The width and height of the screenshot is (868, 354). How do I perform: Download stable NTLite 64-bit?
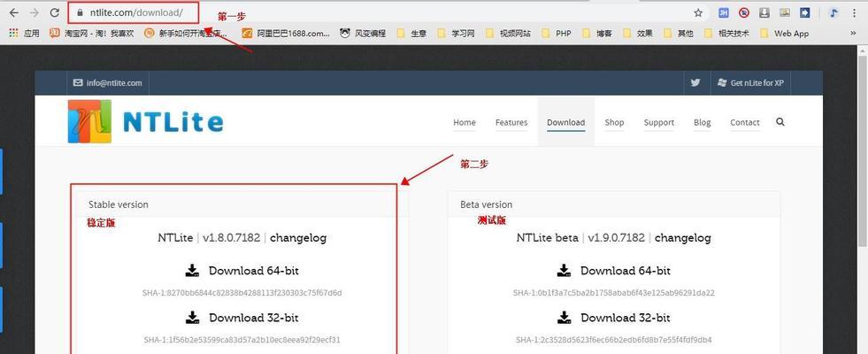(242, 270)
